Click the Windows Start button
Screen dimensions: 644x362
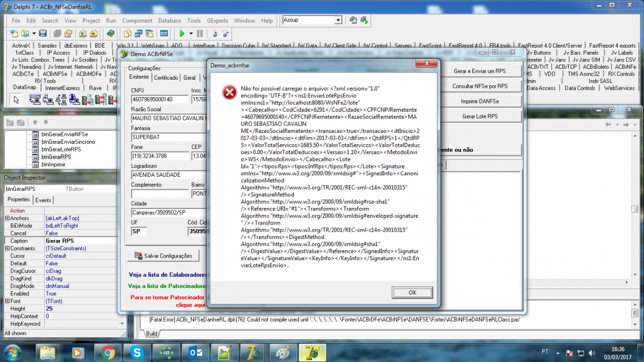(11, 353)
